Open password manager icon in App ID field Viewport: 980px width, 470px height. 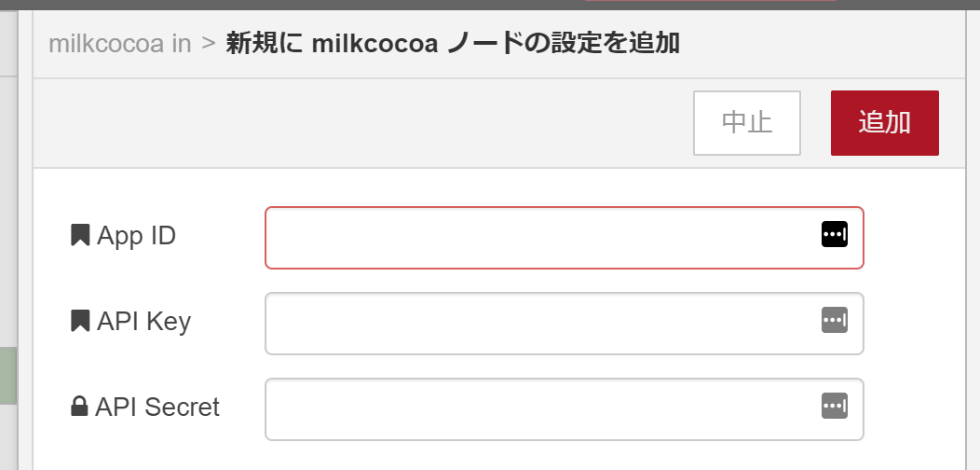(x=834, y=235)
